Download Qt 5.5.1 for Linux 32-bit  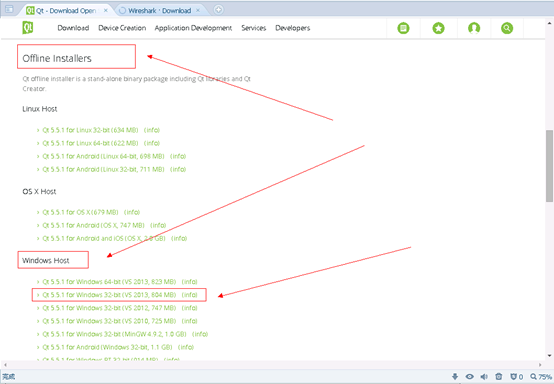(90, 130)
